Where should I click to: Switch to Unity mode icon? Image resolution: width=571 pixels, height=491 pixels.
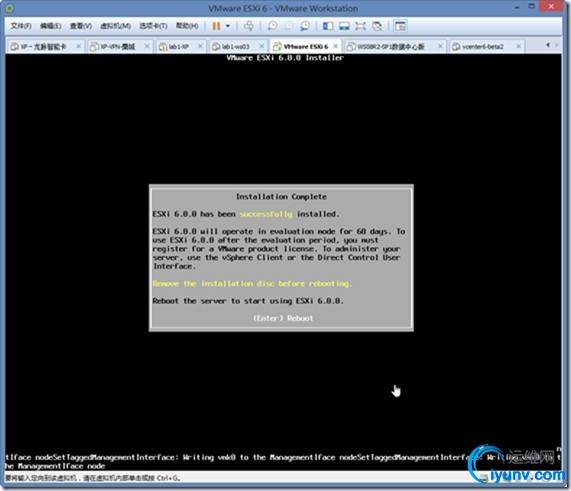point(377,26)
